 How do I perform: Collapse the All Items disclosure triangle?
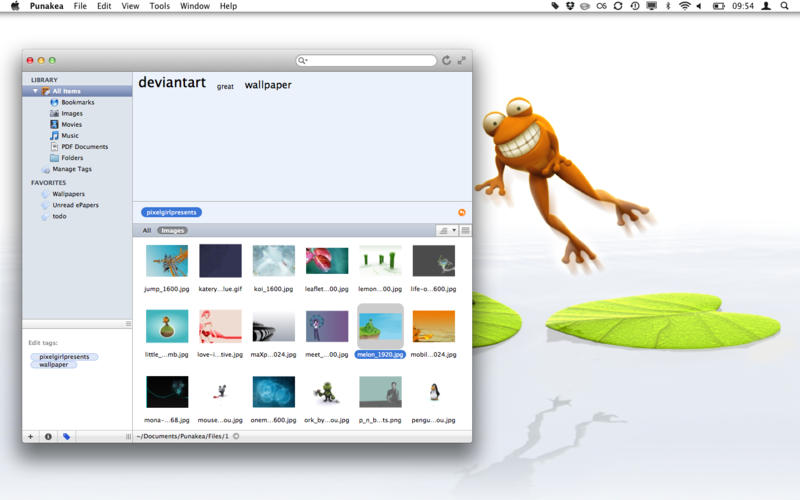tap(36, 91)
